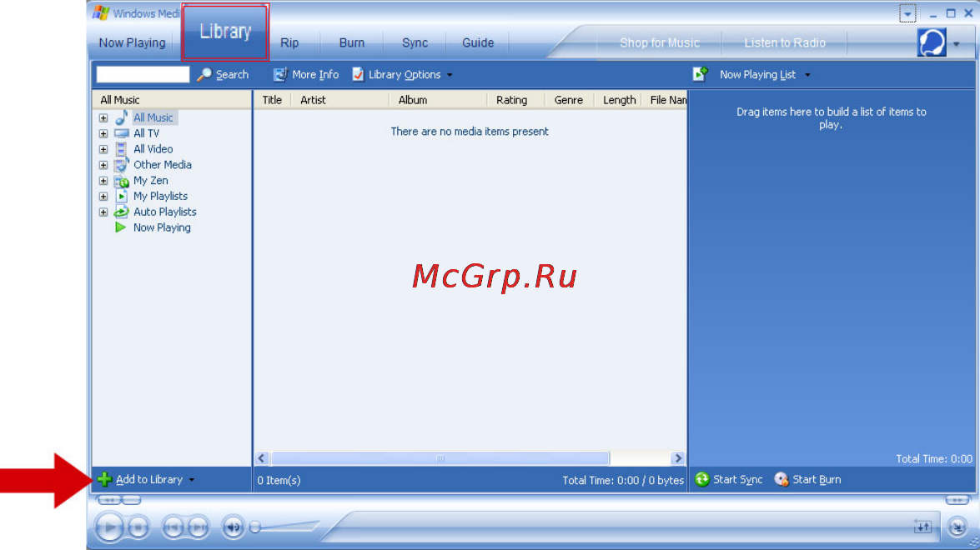Click the green Now Playing arrow icon
This screenshot has width=980, height=550.
(x=121, y=227)
